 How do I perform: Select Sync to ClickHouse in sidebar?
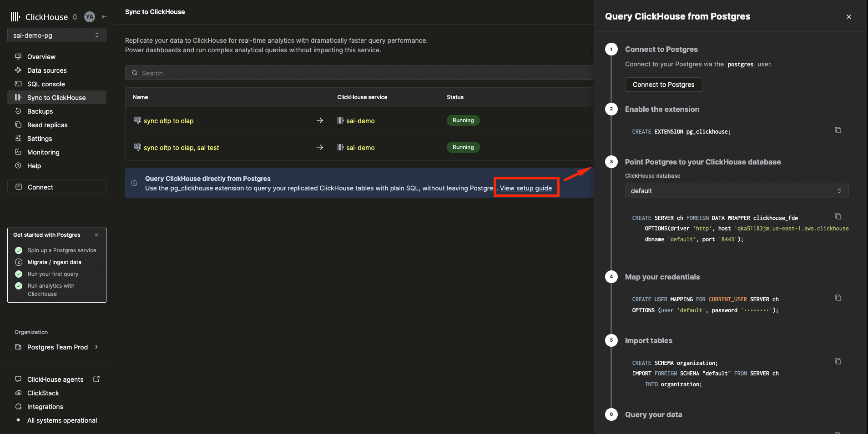(57, 98)
